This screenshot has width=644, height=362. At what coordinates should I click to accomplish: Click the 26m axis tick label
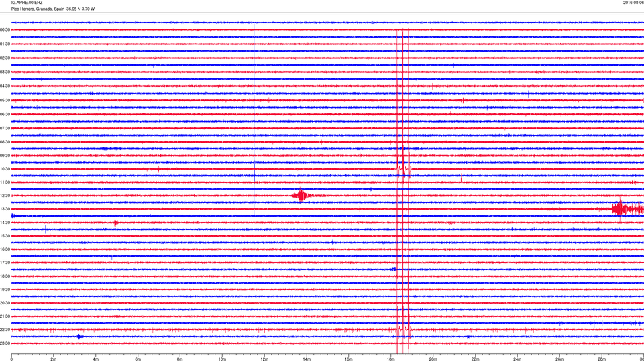point(559,359)
